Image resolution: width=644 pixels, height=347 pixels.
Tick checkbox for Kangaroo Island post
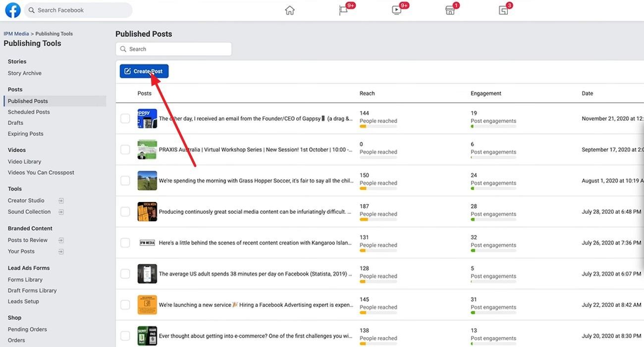pyautogui.click(x=125, y=243)
